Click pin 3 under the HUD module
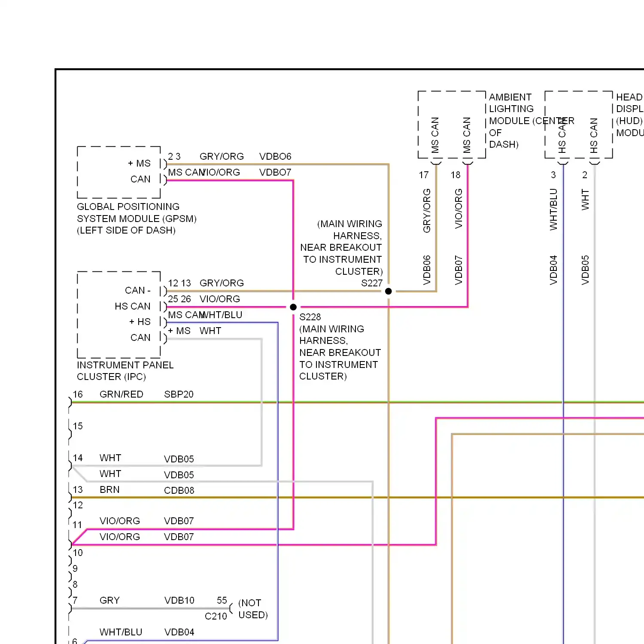 tap(553, 175)
